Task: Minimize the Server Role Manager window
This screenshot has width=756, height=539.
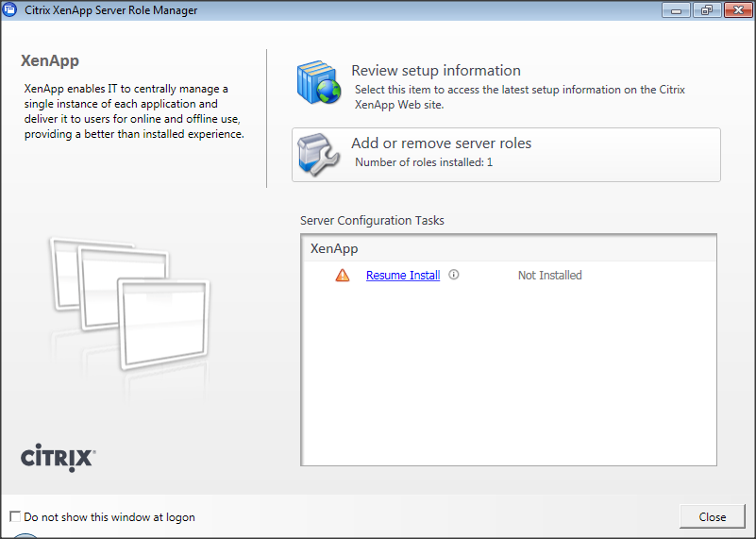Action: [675, 10]
